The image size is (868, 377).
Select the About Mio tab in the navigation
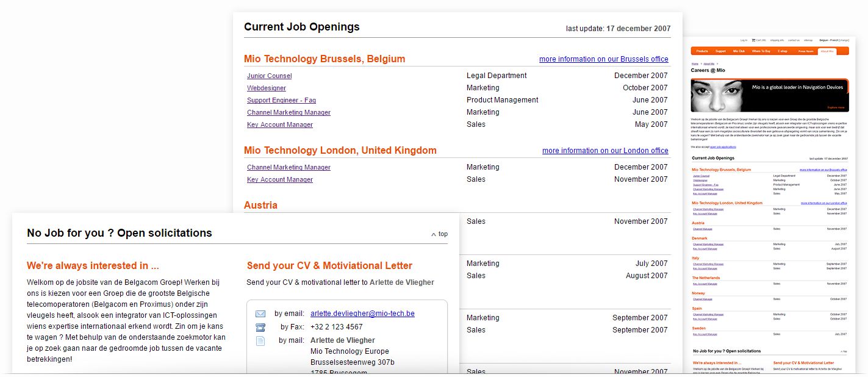tap(827, 51)
